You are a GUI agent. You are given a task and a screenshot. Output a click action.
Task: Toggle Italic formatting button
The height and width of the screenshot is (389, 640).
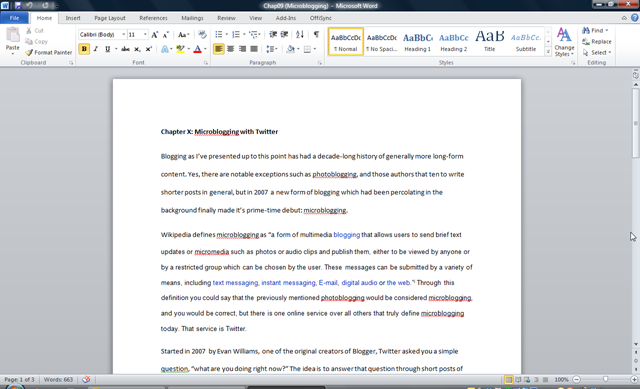96,49
